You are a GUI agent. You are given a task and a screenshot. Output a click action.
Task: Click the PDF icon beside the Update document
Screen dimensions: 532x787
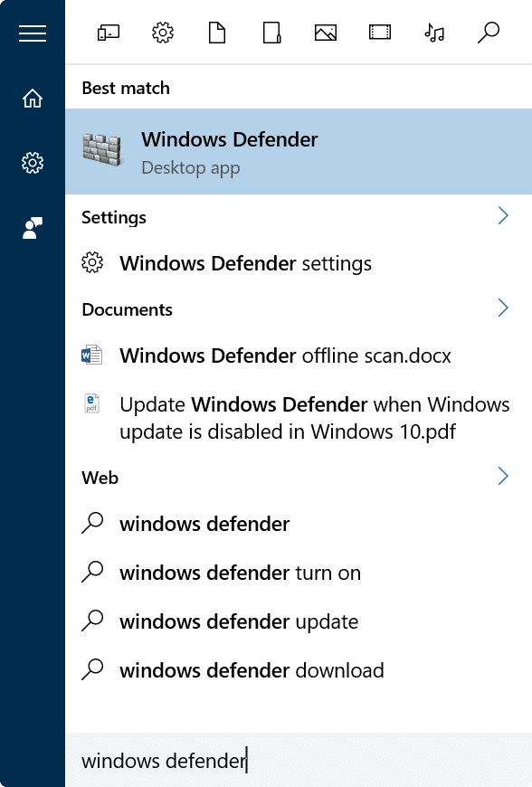(x=92, y=403)
